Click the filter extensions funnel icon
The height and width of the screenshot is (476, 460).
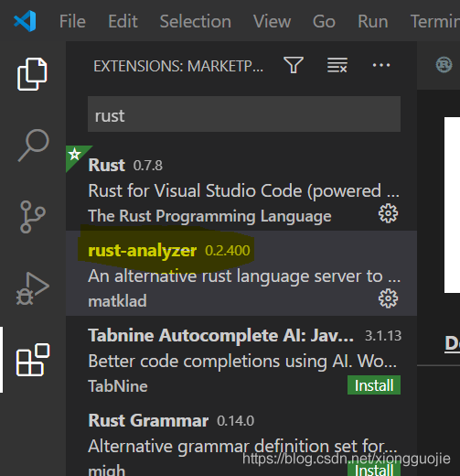(294, 65)
